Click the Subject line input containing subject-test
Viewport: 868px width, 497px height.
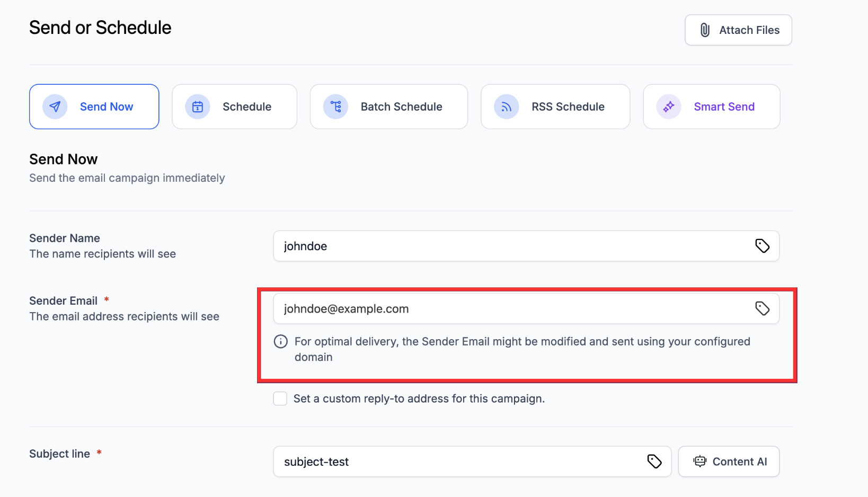pos(456,461)
